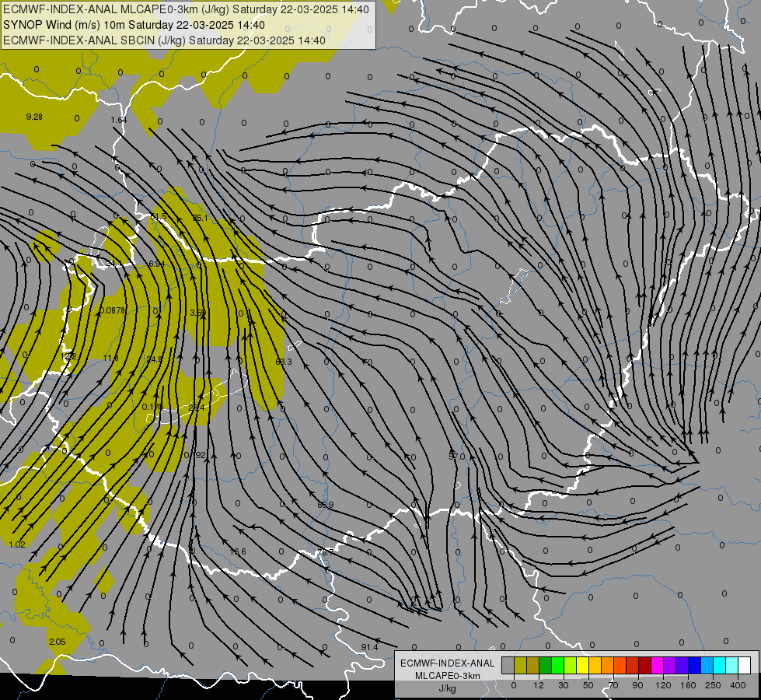The width and height of the screenshot is (761, 700).
Task: Click the magenta legend swatch
Action: 657,666
